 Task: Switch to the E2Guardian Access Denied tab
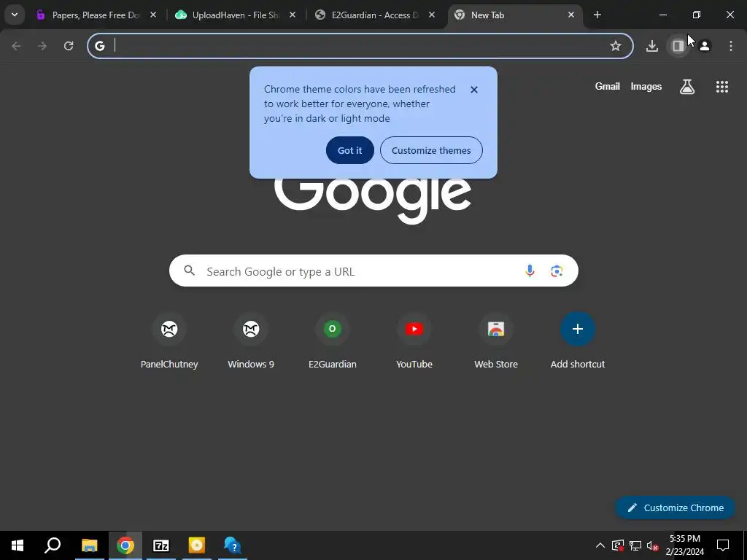click(x=375, y=15)
